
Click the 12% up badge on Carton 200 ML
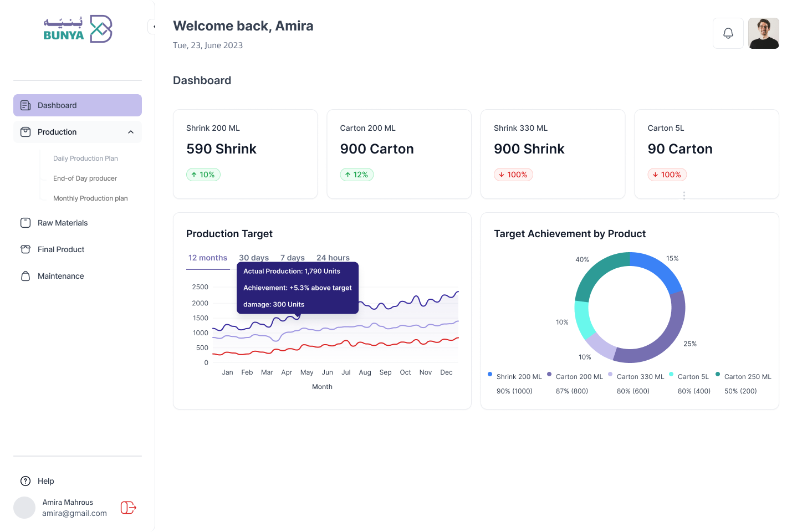coord(357,175)
